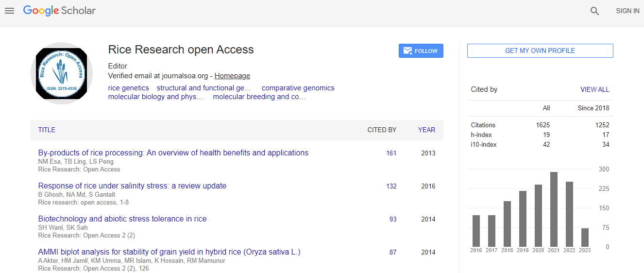Image resolution: width=644 pixels, height=273 pixels.
Task: Open the AMMI biplot analysis article
Action: coord(169,252)
